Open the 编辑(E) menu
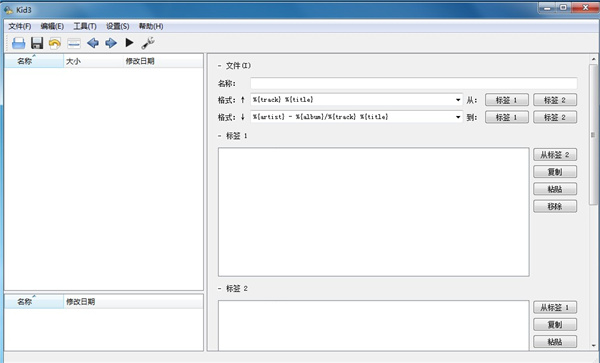The image size is (600, 363). pyautogui.click(x=52, y=26)
